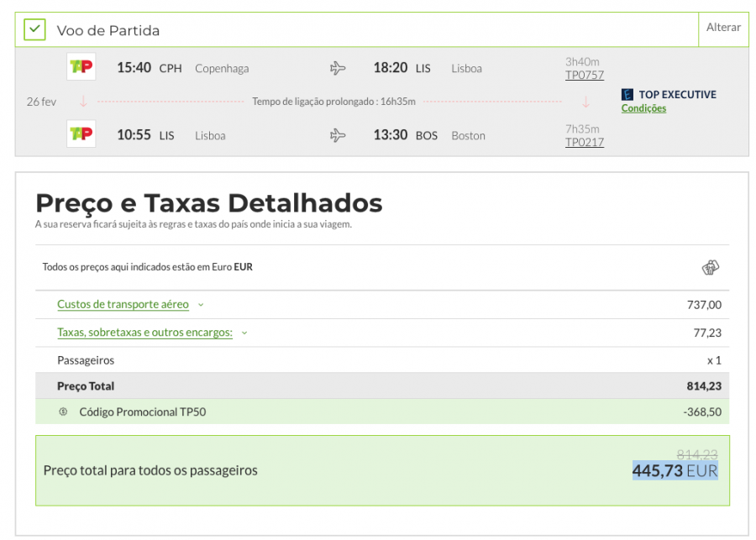Click the airplane icon between LIS and BOS
The height and width of the screenshot is (540, 756).
click(338, 135)
